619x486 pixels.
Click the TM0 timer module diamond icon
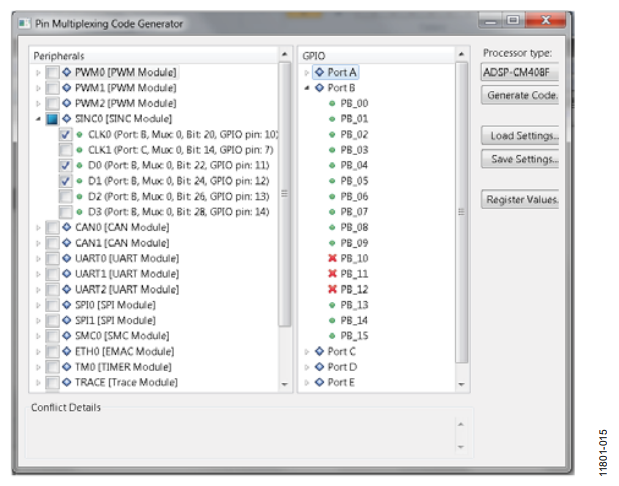point(67,367)
